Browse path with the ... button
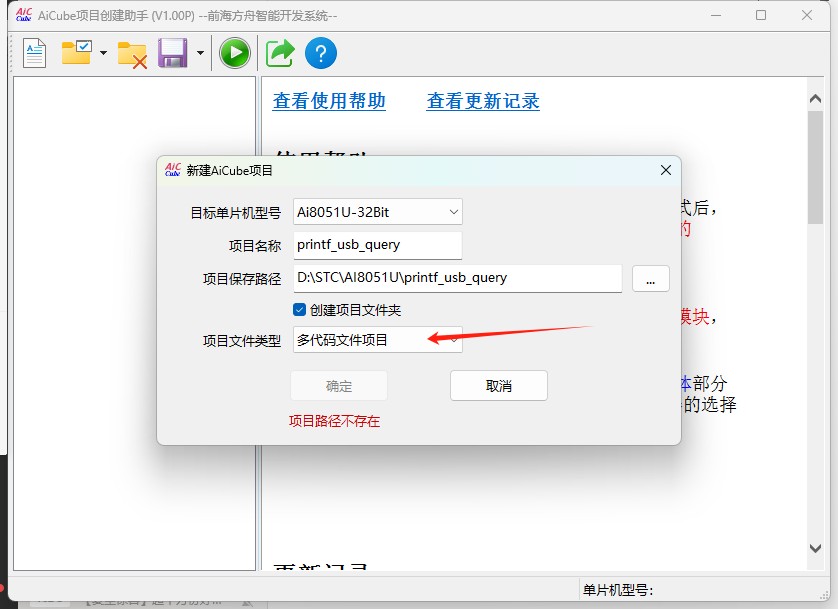 (650, 278)
